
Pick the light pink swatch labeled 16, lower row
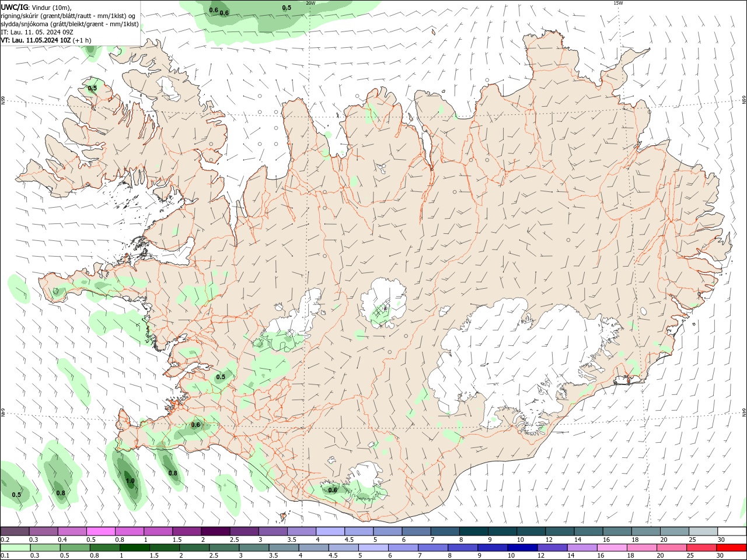click(x=612, y=548)
